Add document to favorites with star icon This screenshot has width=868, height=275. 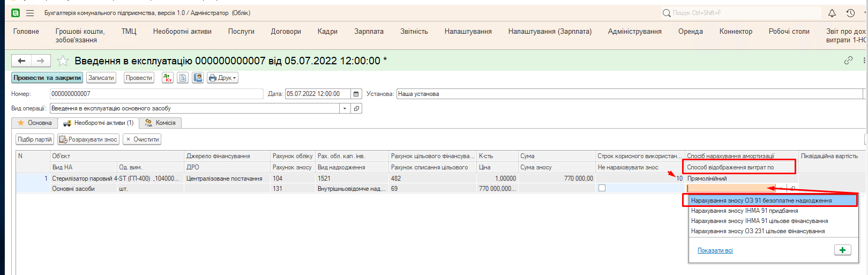(x=63, y=61)
